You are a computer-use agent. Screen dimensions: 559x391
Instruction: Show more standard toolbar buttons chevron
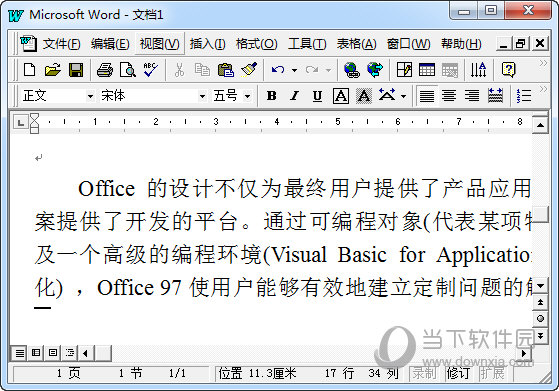coord(543,63)
